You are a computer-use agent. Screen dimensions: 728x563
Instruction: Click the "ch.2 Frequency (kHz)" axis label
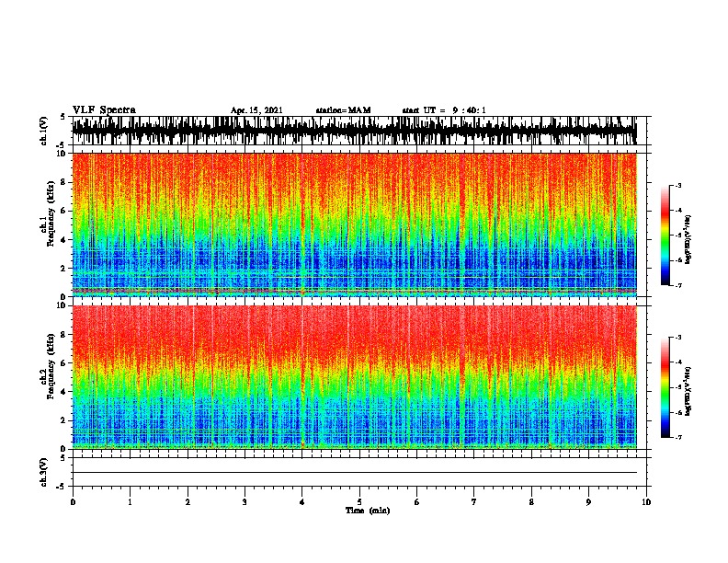[x=47, y=366]
